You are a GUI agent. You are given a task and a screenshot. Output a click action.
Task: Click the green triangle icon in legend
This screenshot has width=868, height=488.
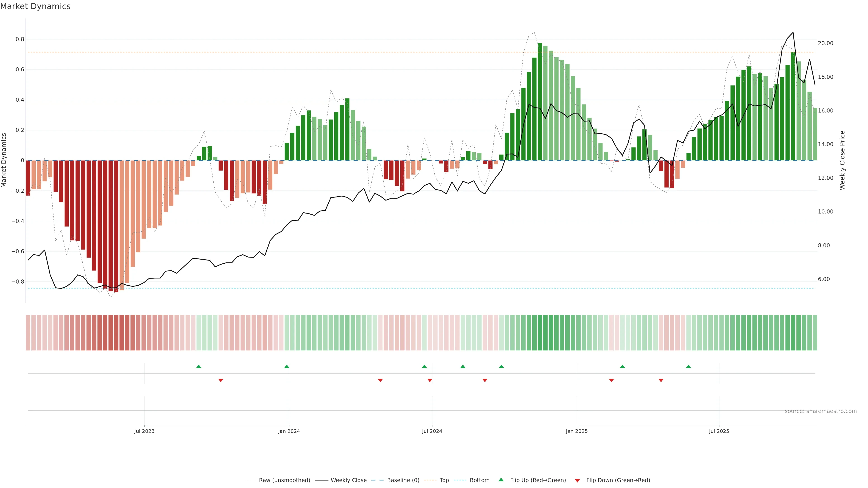tap(501, 480)
